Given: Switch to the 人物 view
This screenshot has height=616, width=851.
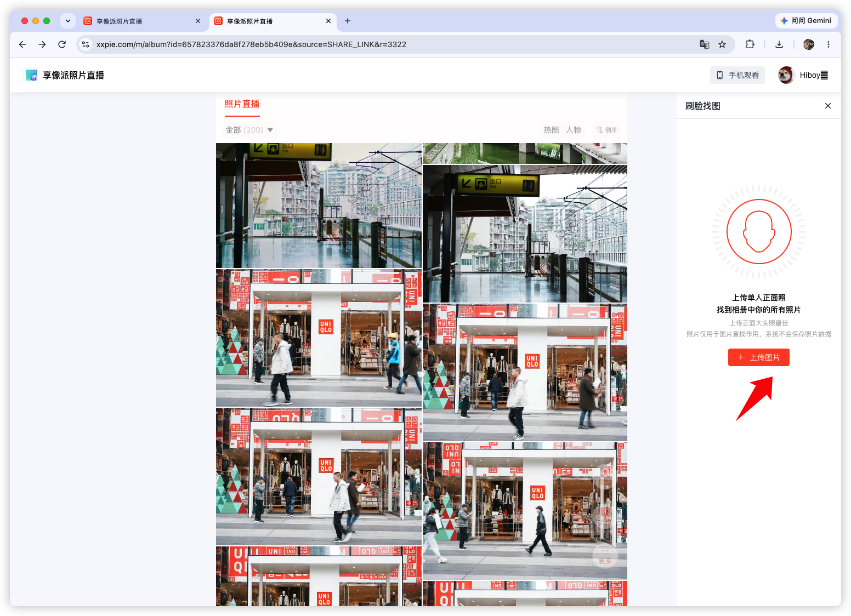Looking at the screenshot, I should [574, 130].
